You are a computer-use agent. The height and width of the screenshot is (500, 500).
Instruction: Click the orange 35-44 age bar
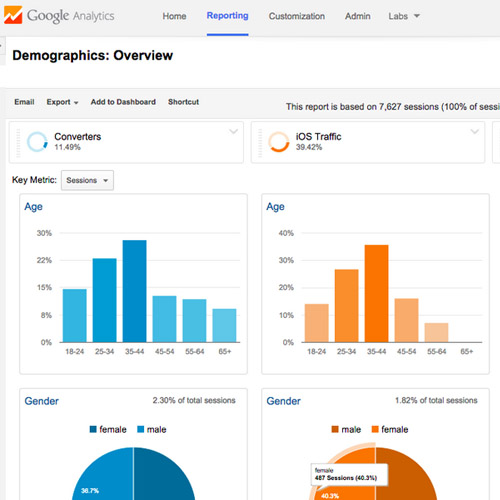point(376,293)
